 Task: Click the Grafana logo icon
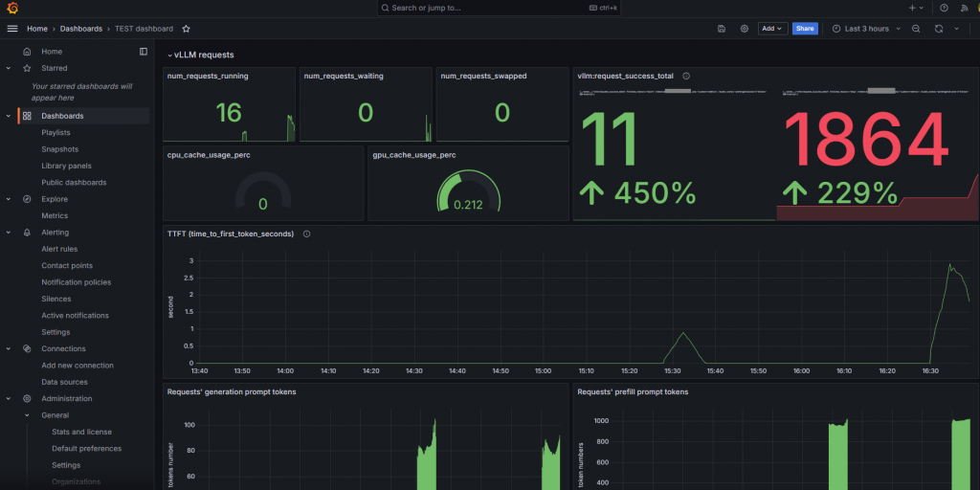pyautogui.click(x=11, y=8)
